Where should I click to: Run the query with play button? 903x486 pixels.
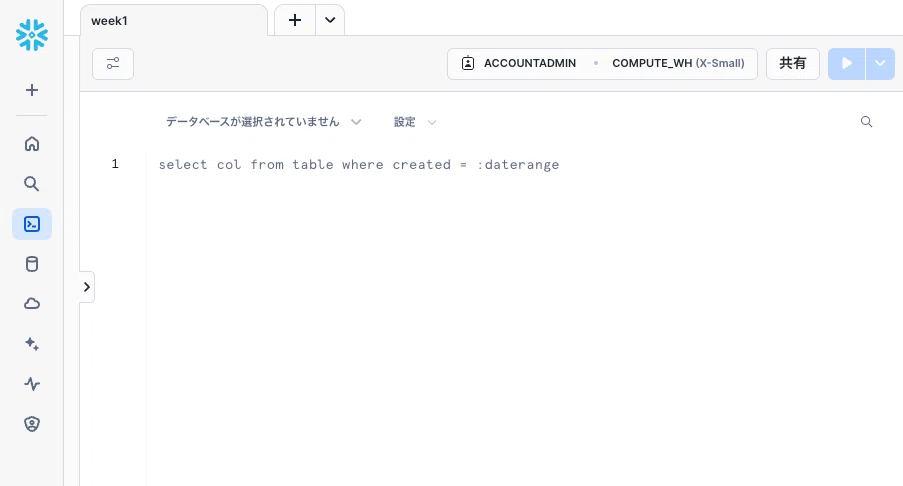[847, 63]
